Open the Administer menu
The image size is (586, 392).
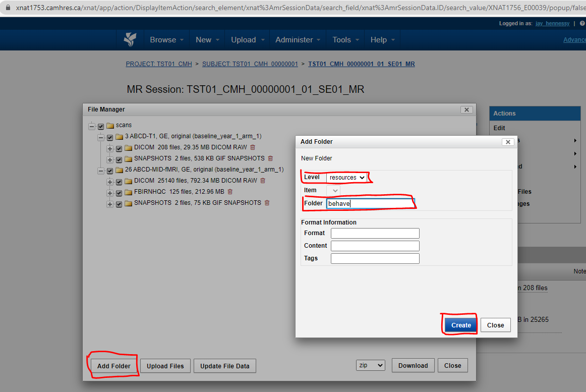[x=297, y=40]
